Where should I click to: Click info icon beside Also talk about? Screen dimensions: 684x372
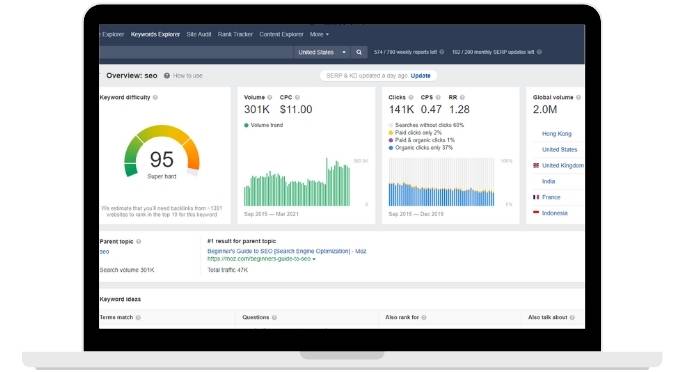pyautogui.click(x=572, y=318)
